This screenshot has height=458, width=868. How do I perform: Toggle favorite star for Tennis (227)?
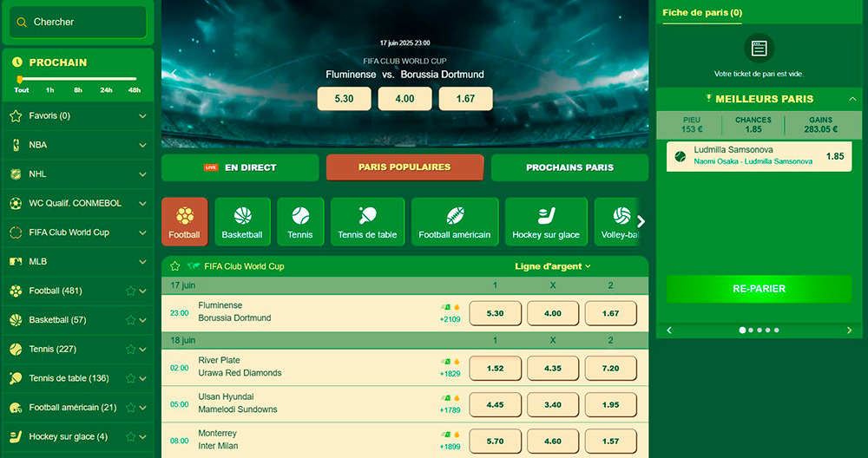[x=130, y=349]
